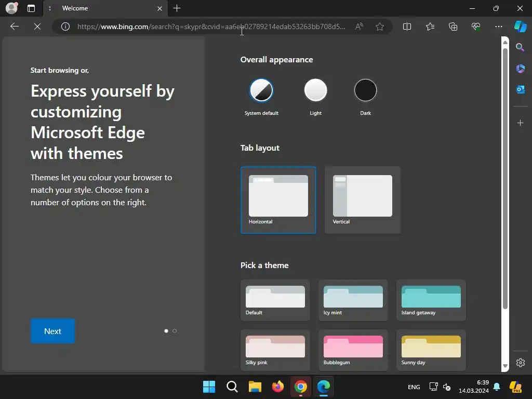Open the Copilot sidebar button
This screenshot has width=532, height=399.
pyautogui.click(x=521, y=26)
